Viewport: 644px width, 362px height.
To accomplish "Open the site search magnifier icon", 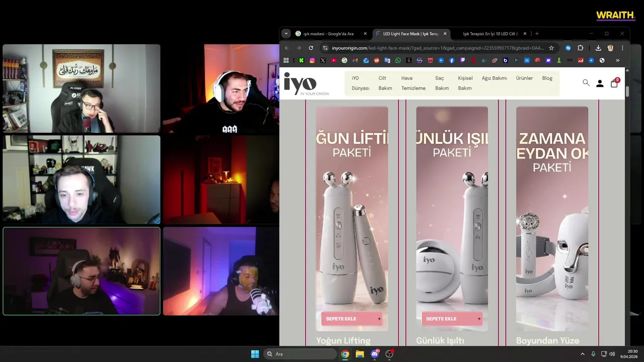I will [x=586, y=83].
